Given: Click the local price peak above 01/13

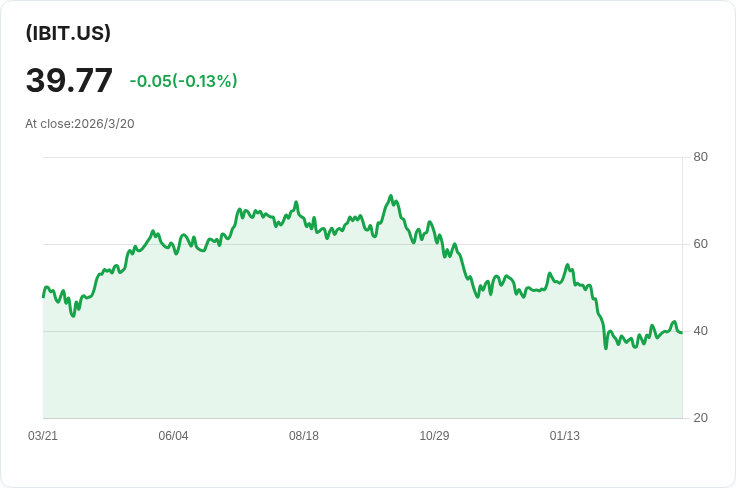Looking at the screenshot, I should 567,265.
